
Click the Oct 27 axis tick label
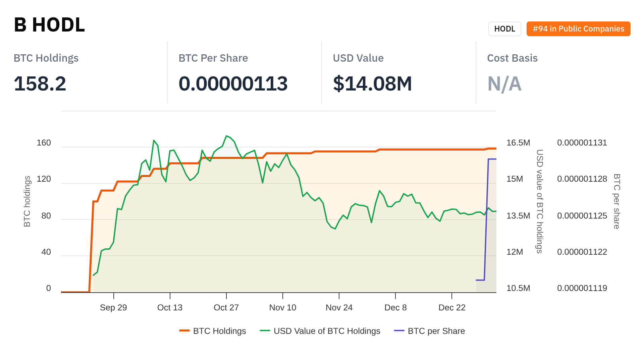[x=226, y=308]
